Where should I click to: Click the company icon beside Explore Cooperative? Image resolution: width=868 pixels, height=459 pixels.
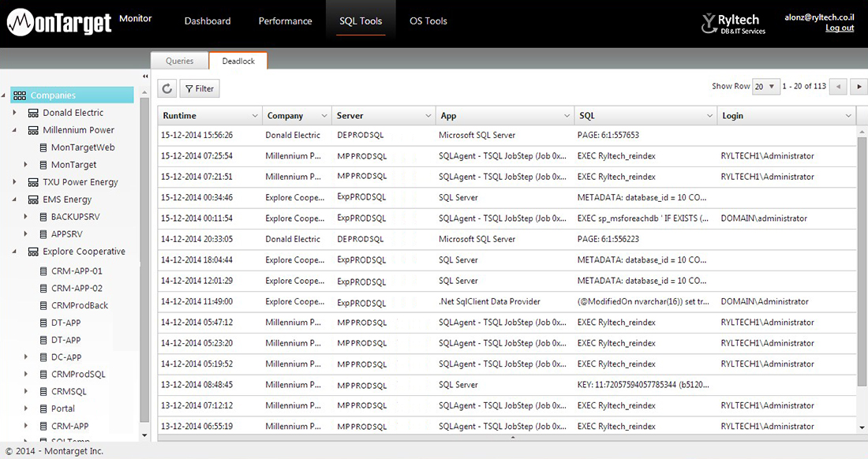pyautogui.click(x=33, y=252)
